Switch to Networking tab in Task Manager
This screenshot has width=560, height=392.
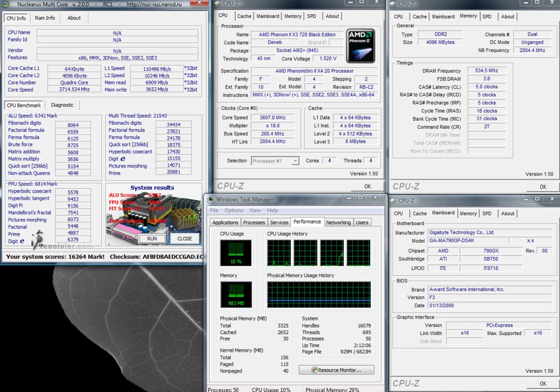pyautogui.click(x=338, y=222)
